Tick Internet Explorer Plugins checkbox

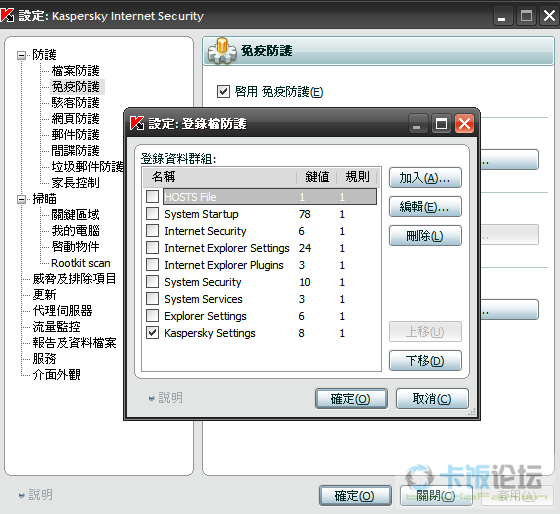[x=152, y=265]
